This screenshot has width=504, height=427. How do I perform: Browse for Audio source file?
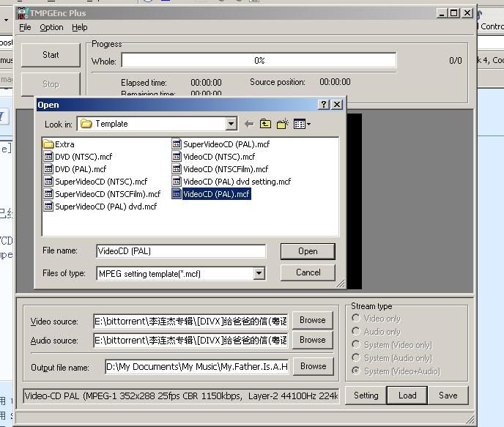coord(312,340)
